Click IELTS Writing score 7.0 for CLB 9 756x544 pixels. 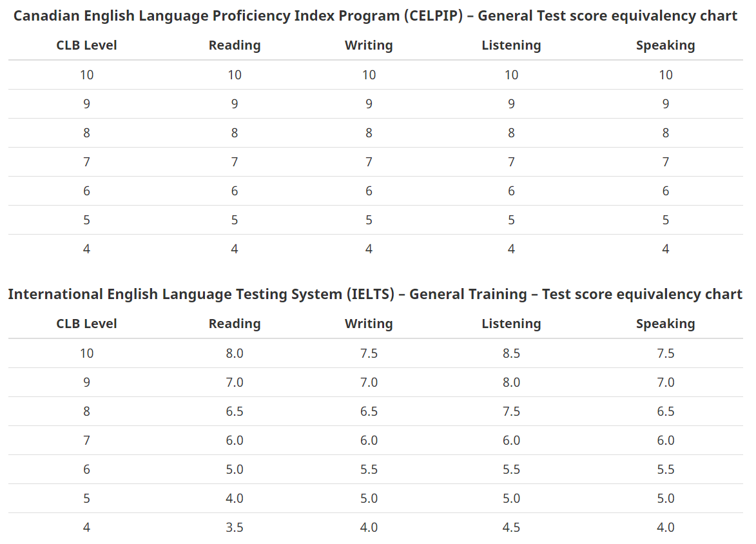[369, 382]
